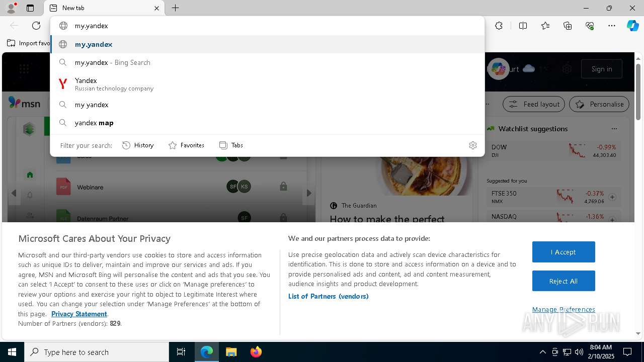Select the highlighted my.yandex suggestion
Viewport: 644px width, 362px height.
click(x=267, y=44)
